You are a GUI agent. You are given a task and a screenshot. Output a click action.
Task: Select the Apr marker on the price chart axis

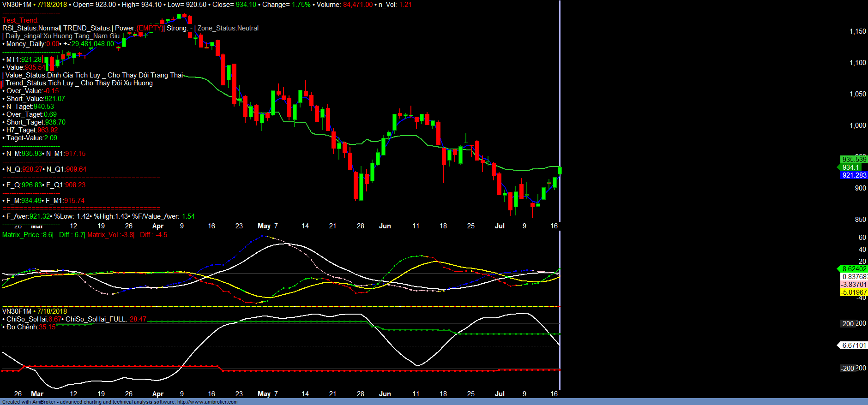click(158, 226)
